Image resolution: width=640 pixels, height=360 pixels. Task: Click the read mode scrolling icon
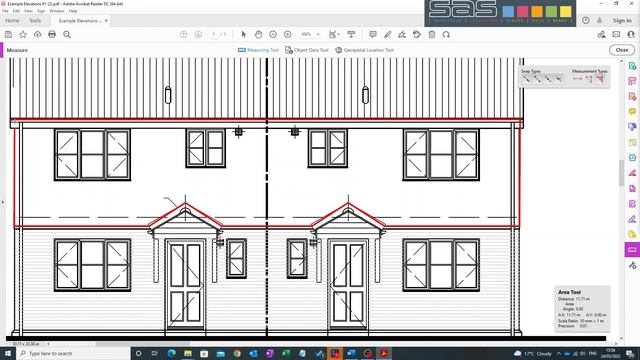click(x=351, y=35)
